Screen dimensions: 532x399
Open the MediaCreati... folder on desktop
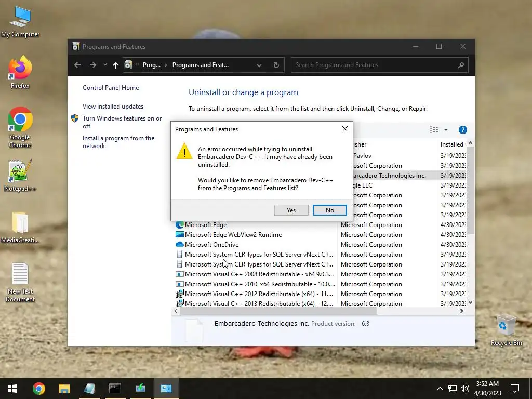[20, 228]
